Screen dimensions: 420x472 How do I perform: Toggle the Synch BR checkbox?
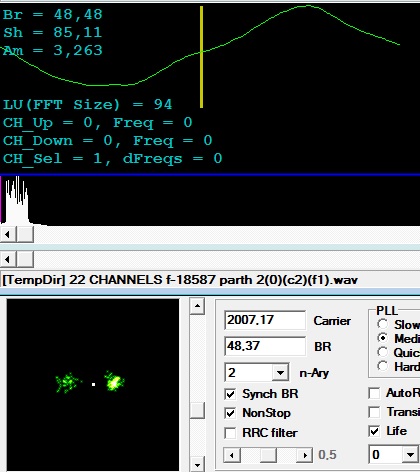230,394
